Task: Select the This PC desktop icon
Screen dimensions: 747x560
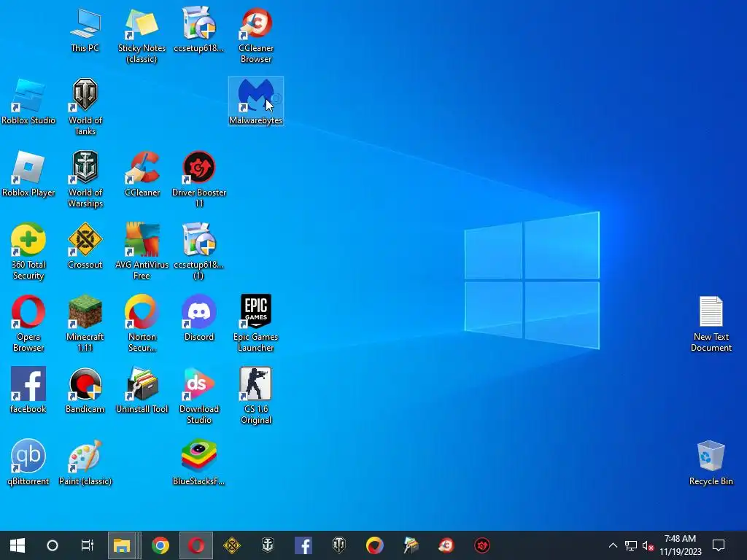Action: 85,29
